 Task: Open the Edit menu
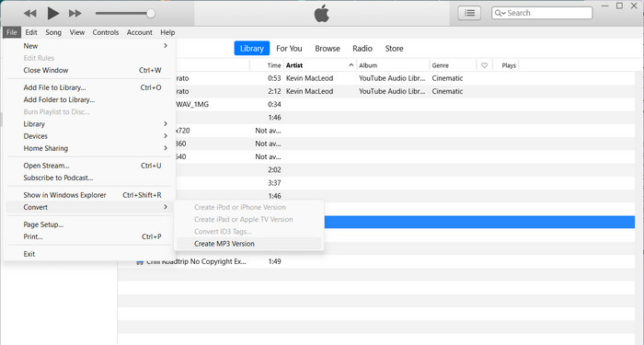click(31, 32)
